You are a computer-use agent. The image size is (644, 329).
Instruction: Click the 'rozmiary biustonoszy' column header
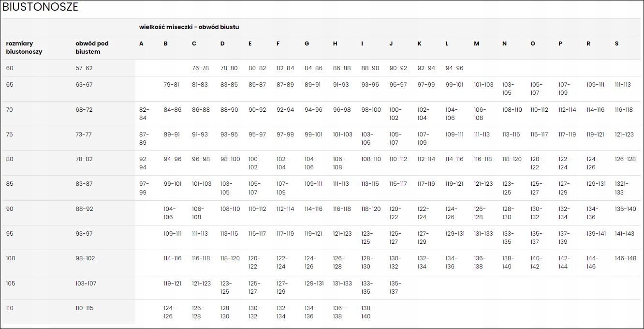[24, 47]
